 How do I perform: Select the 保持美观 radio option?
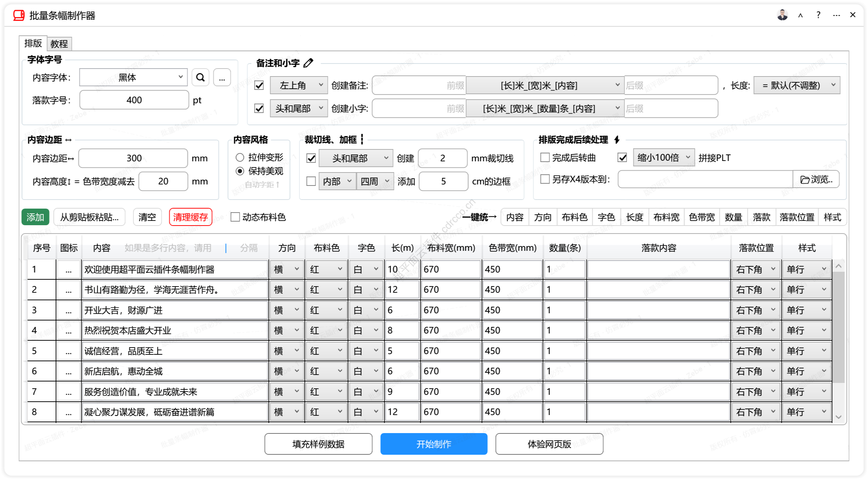[240, 171]
